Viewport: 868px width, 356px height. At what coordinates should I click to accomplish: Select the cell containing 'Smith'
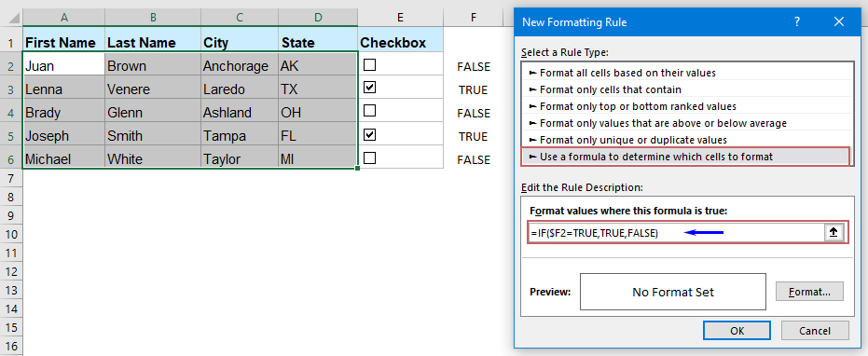[x=153, y=135]
